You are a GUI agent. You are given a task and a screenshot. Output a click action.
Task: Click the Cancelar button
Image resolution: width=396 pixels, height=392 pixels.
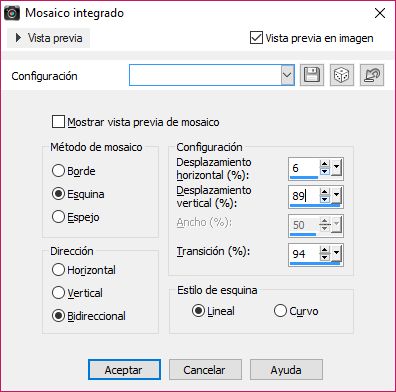point(205,370)
